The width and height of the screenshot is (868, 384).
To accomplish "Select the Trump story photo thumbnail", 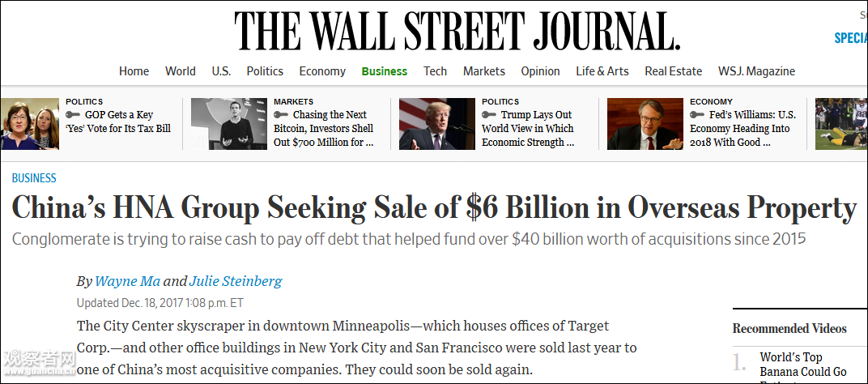I will (437, 124).
